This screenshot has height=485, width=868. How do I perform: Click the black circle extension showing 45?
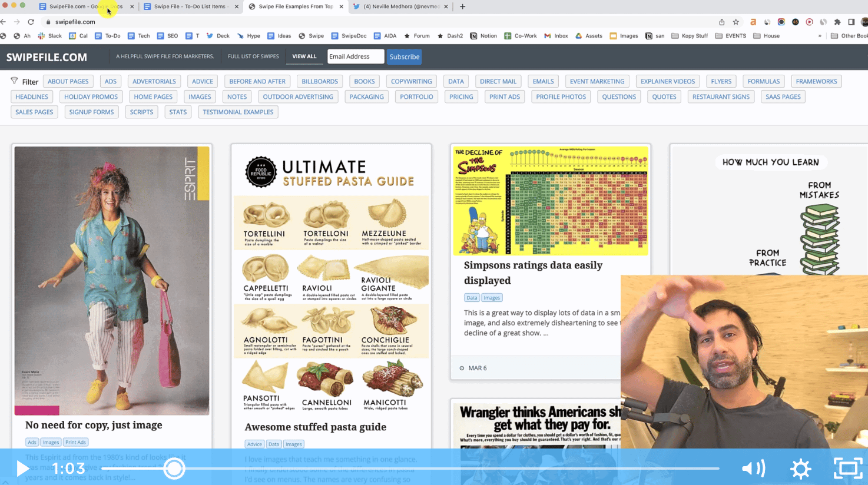point(795,22)
